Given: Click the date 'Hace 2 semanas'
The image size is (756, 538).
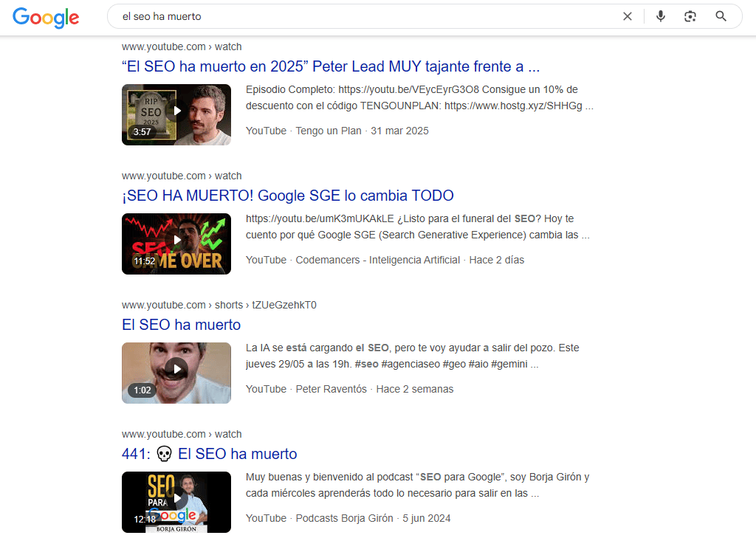Looking at the screenshot, I should [x=415, y=390].
